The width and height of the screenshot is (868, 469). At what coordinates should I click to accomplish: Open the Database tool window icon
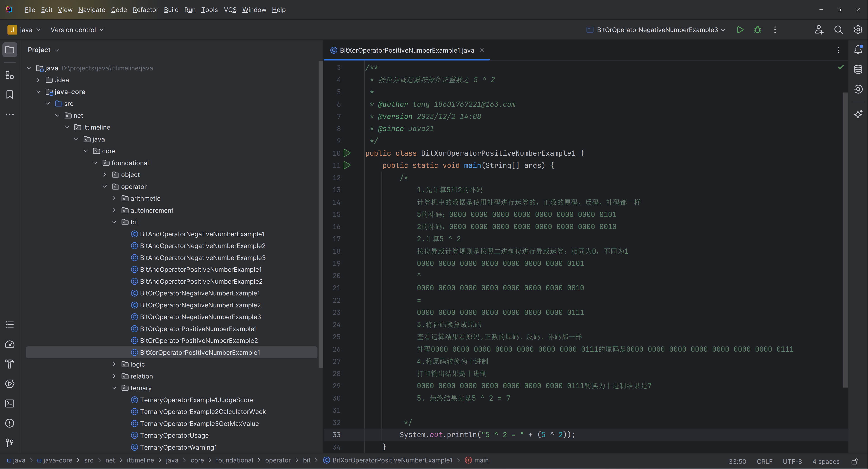click(858, 70)
